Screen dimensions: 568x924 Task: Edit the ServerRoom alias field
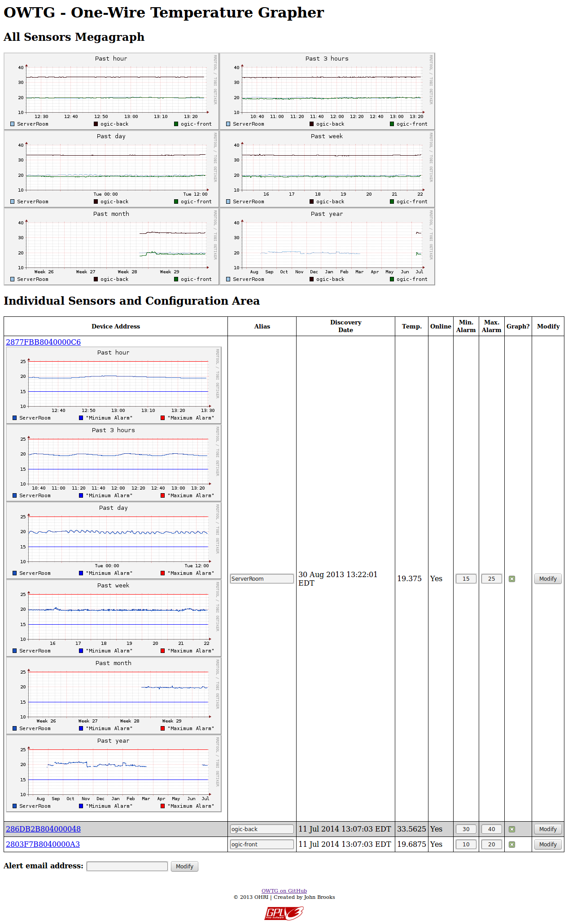(x=262, y=579)
